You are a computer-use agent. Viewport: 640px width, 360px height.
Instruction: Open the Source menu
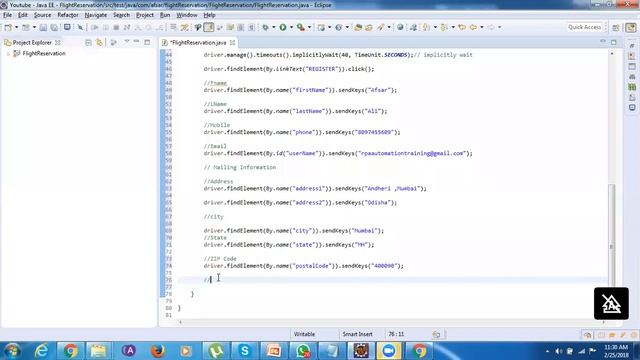[x=42, y=15]
